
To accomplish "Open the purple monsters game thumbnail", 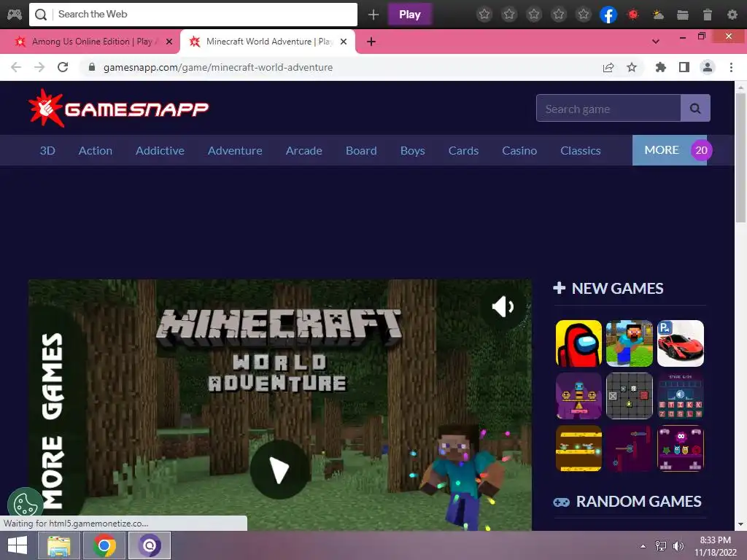I will coord(681,448).
